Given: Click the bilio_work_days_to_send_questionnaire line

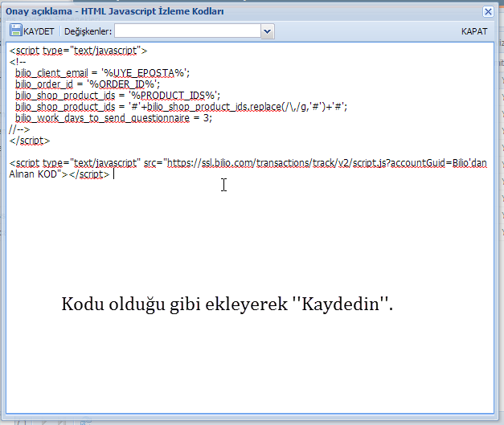Looking at the screenshot, I should coord(113,118).
